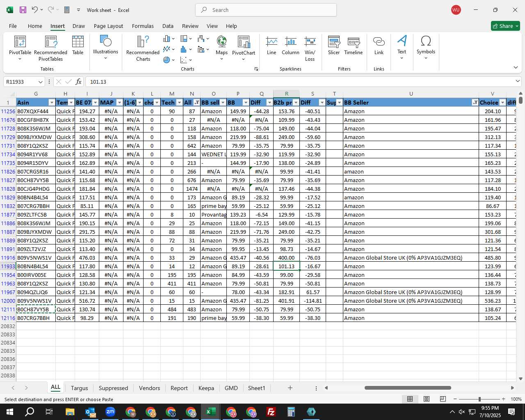Screen dimensions: 525x420
Task: Open the Name Box dropdown
Action: [40, 82]
